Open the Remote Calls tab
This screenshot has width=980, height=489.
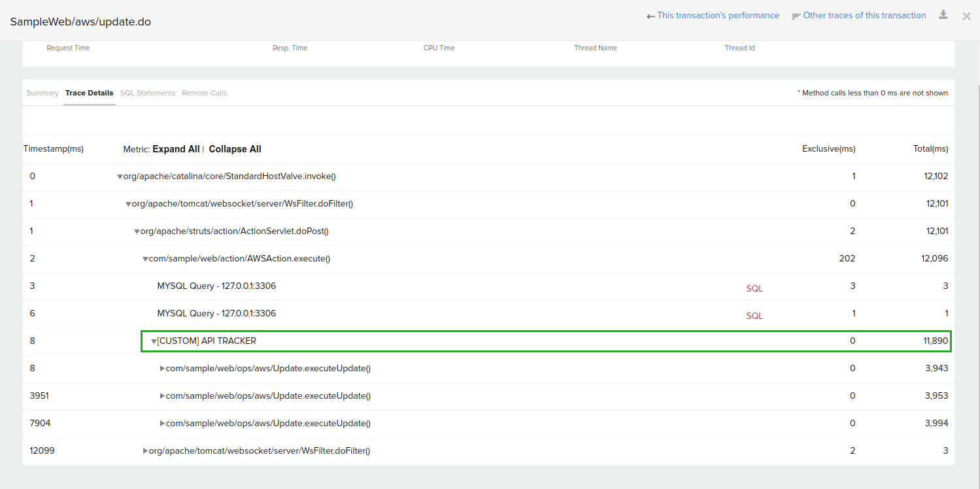(204, 93)
